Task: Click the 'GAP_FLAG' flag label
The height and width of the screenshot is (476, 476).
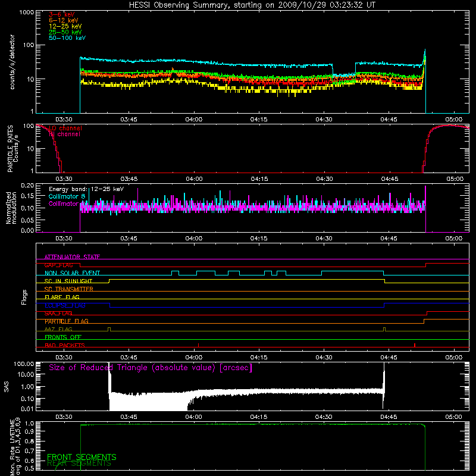Action: pos(58,265)
